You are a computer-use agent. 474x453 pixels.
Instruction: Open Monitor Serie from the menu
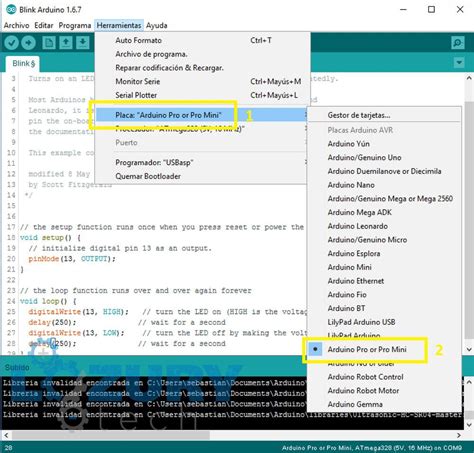coord(202,81)
